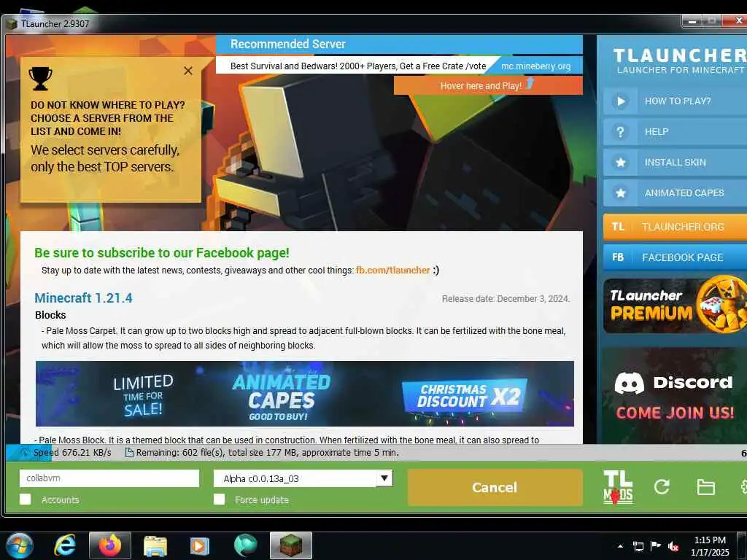Image resolution: width=747 pixels, height=560 pixels.
Task: Click the question mark icon beside Help
Action: click(620, 132)
